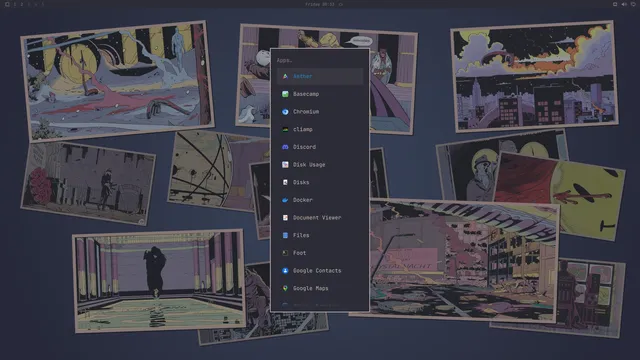Open the Basecamp app icon
640x360 pixels.
click(285, 94)
